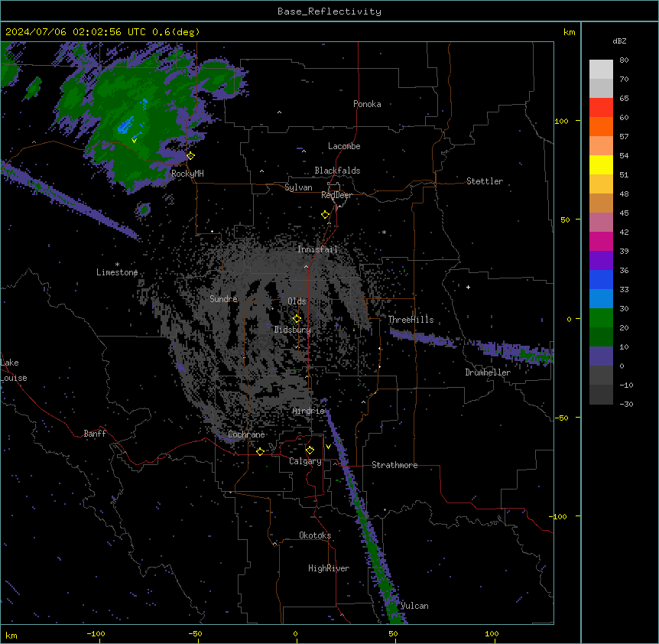Click the Ponoka city label
This screenshot has height=644, width=659.
coord(367,104)
